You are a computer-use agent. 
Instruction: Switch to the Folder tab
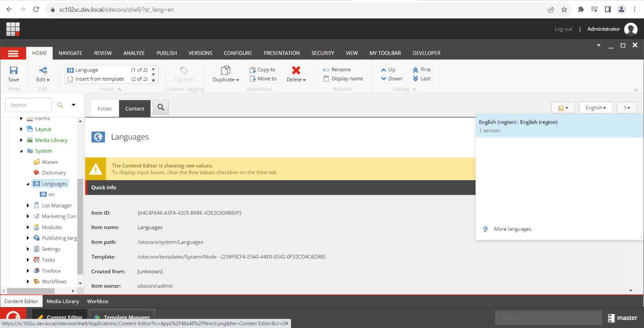105,109
